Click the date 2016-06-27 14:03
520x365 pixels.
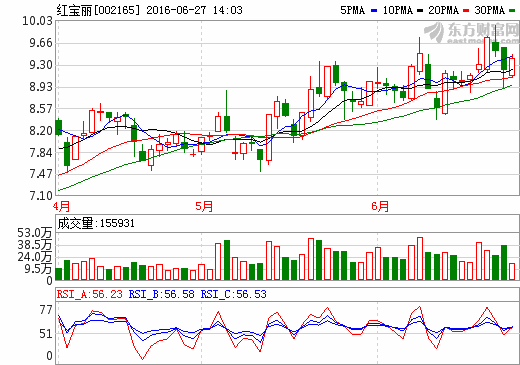coord(194,10)
